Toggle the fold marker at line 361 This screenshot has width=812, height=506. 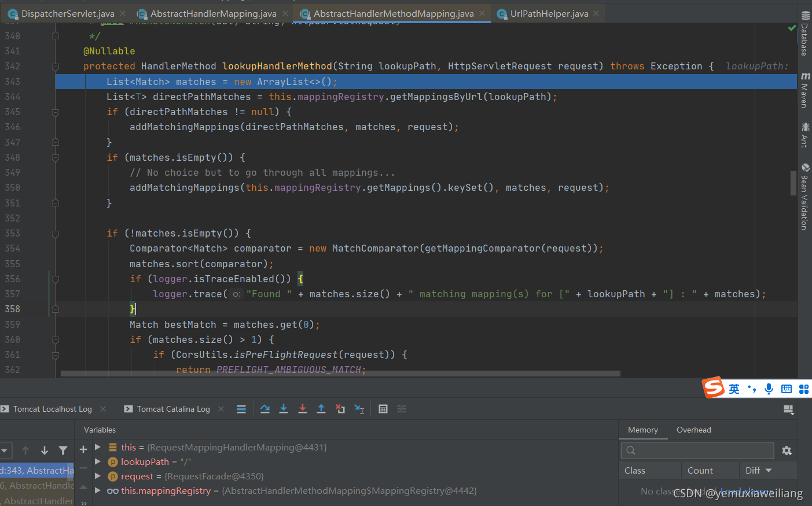(x=56, y=355)
